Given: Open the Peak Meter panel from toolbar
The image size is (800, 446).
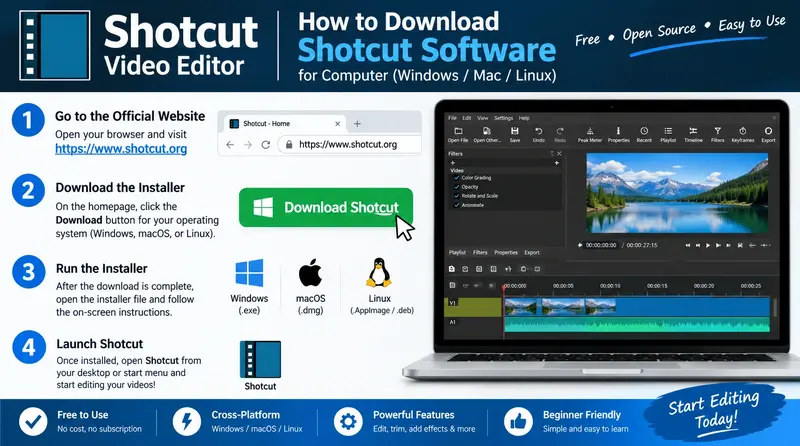Looking at the screenshot, I should point(590,134).
